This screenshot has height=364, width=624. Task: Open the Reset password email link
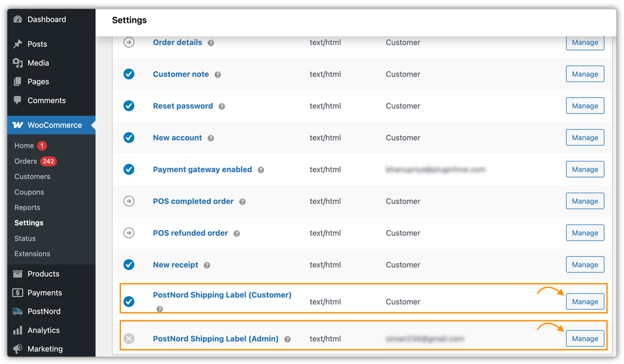point(183,106)
